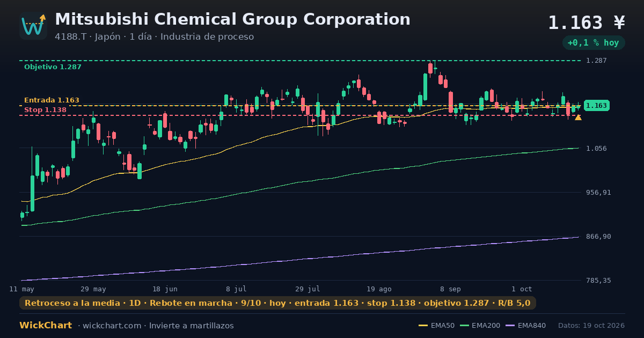
Task: Click the 11 may date label
Action: click(22, 289)
